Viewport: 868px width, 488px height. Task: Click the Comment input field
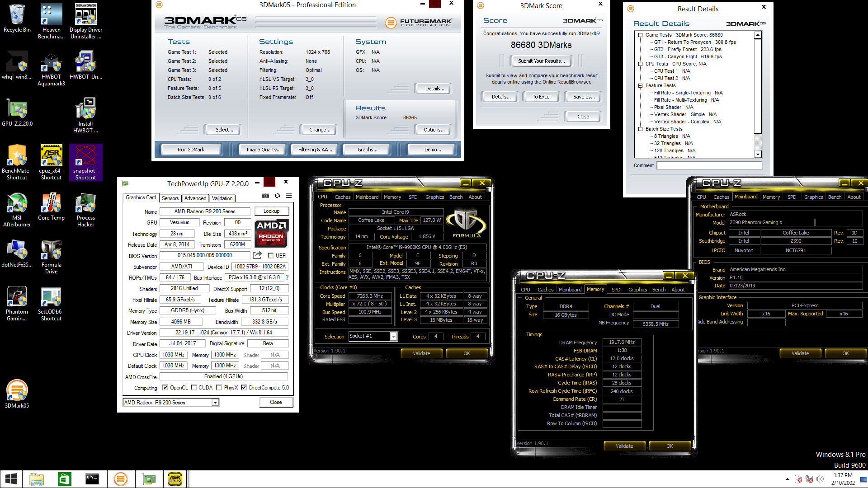709,166
